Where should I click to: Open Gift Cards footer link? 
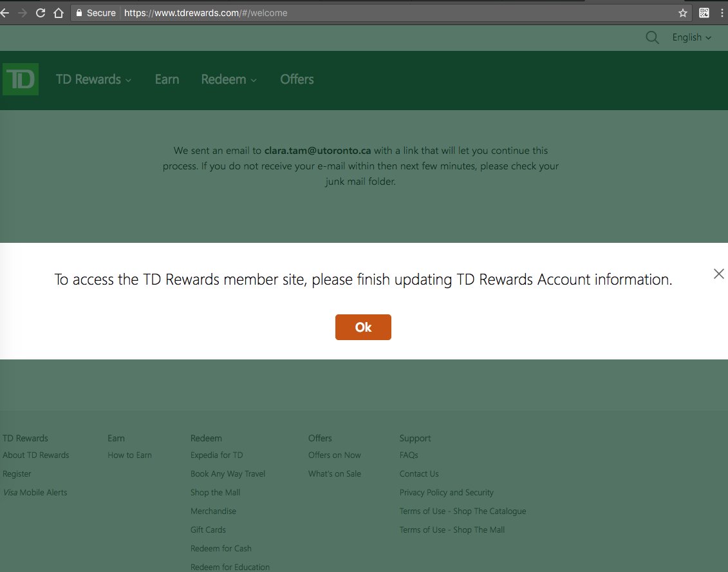click(x=208, y=529)
